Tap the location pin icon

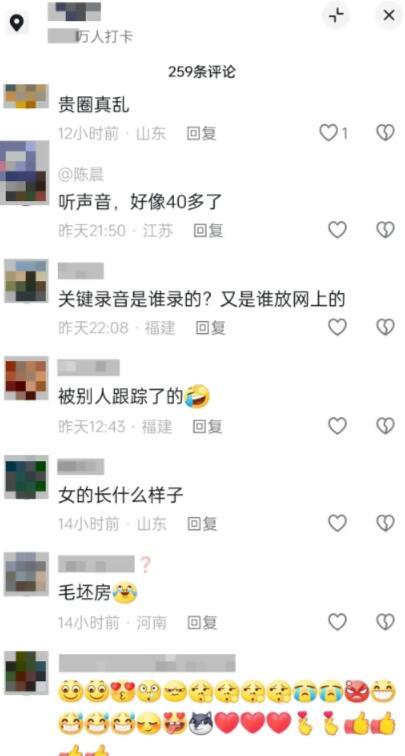[x=17, y=23]
